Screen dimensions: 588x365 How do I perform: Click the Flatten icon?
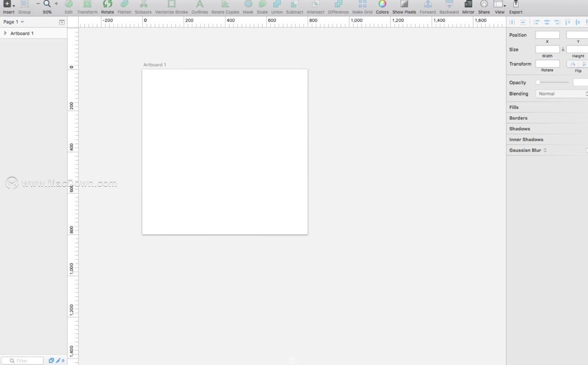124,4
